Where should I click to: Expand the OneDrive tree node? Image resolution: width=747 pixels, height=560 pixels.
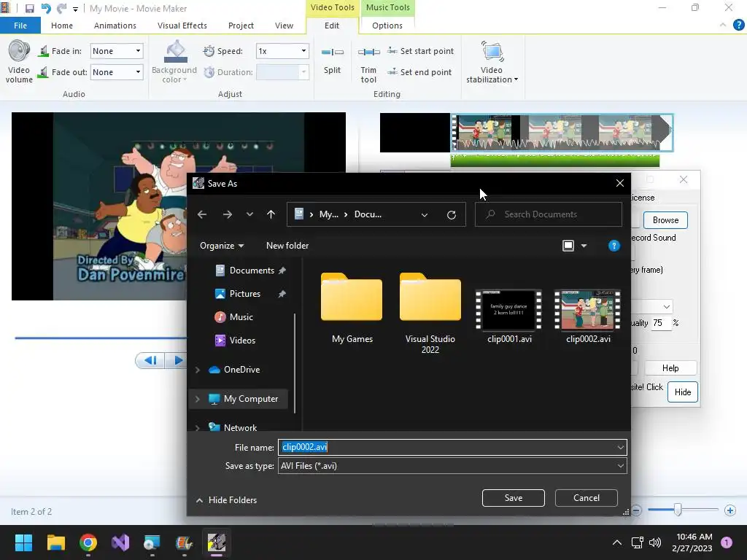[198, 370]
